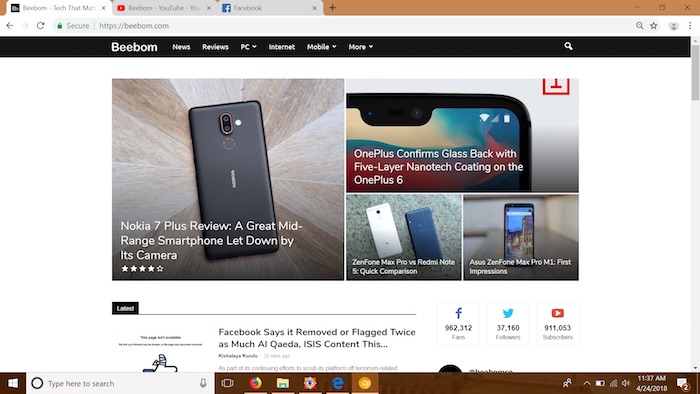Open the Chrome user profile icon

point(673,26)
